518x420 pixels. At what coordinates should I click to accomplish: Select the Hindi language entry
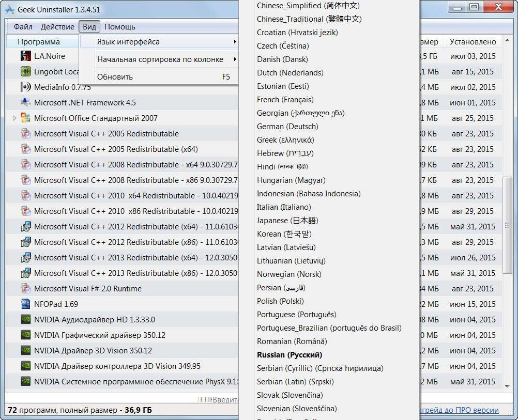282,167
